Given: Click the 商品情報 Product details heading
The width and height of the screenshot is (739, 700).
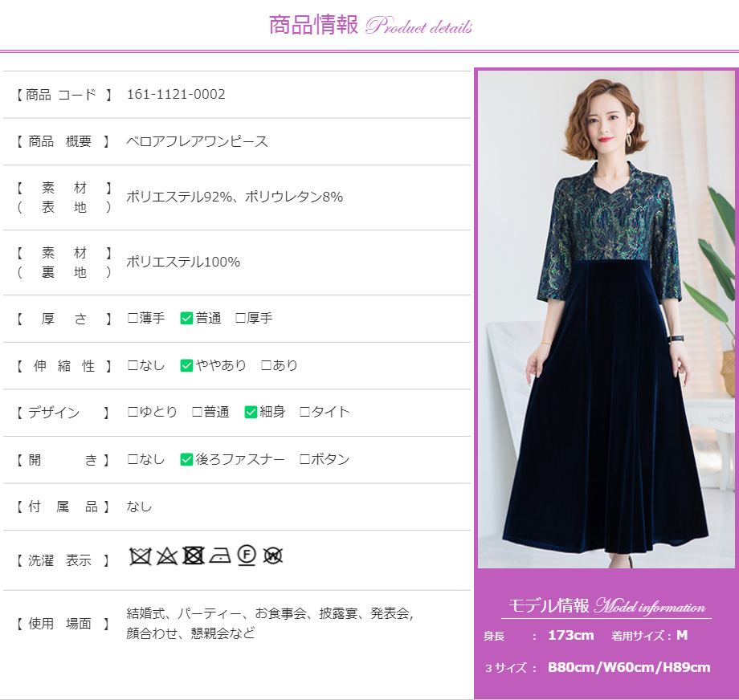Looking at the screenshot, I should 370,25.
